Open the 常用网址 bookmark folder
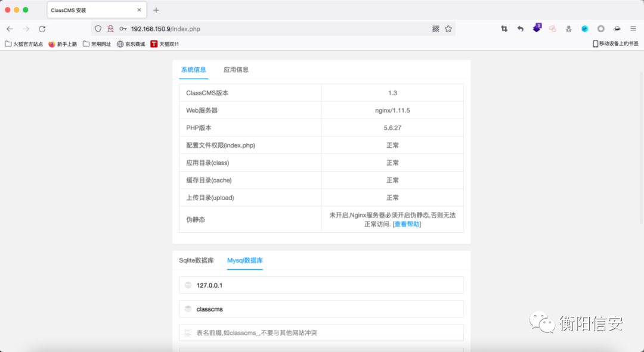Image resolution: width=644 pixels, height=352 pixels. pos(97,44)
